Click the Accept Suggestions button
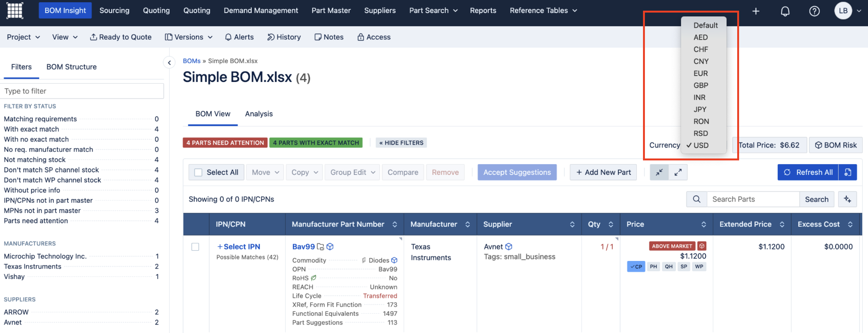This screenshot has height=333, width=868. [517, 173]
